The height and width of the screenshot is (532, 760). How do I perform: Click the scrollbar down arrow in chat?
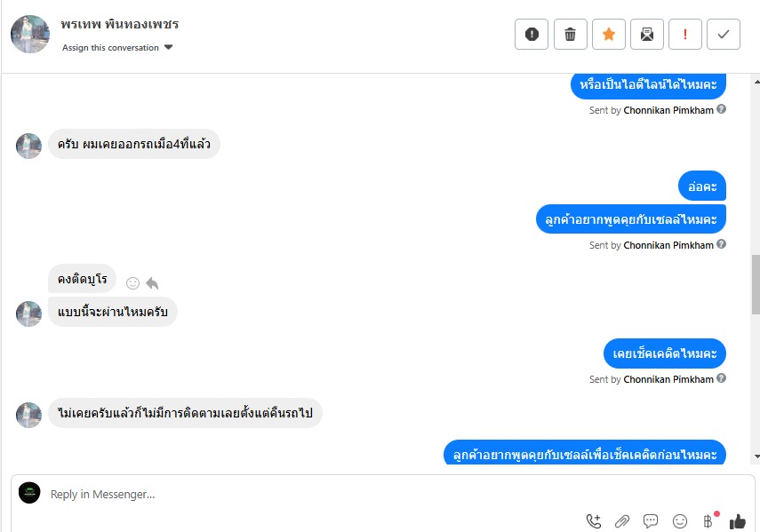tap(756, 457)
